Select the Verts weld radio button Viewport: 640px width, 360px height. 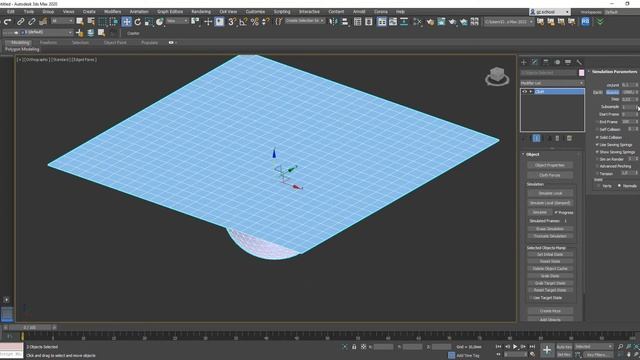598,186
